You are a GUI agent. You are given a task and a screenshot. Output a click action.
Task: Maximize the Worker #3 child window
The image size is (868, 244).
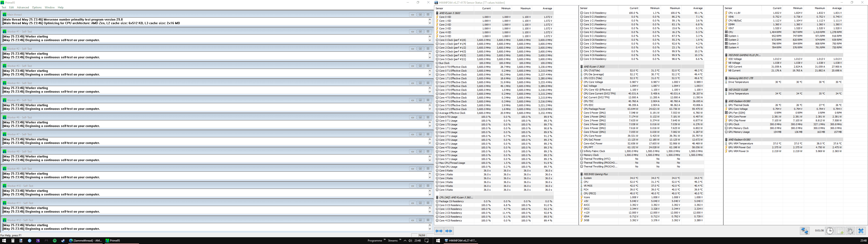point(420,66)
